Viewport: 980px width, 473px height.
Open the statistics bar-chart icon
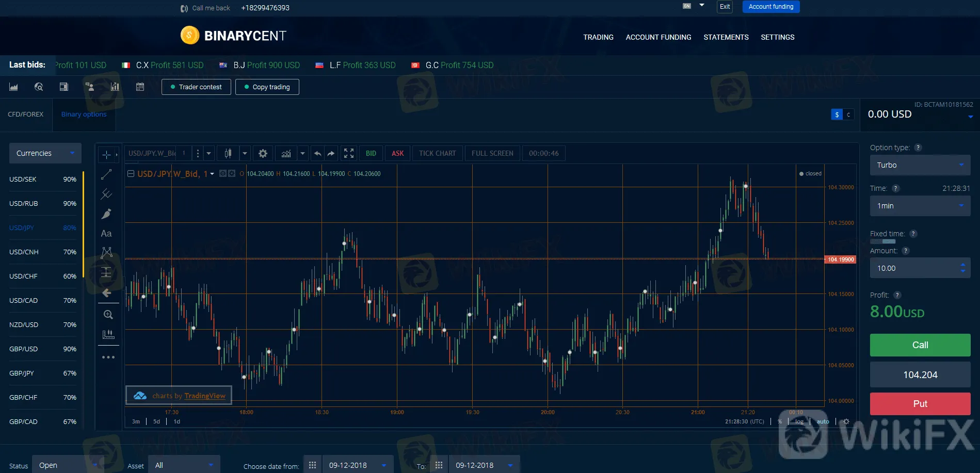pos(115,87)
